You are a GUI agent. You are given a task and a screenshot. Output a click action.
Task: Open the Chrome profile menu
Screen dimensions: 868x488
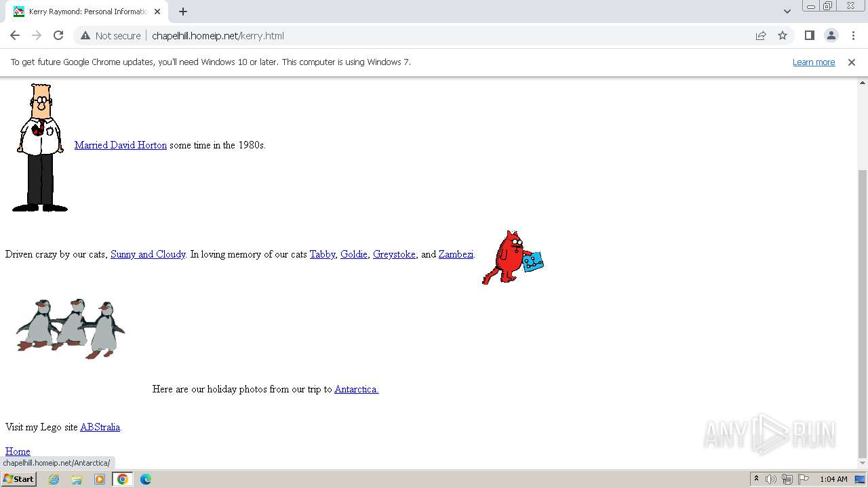831,35
